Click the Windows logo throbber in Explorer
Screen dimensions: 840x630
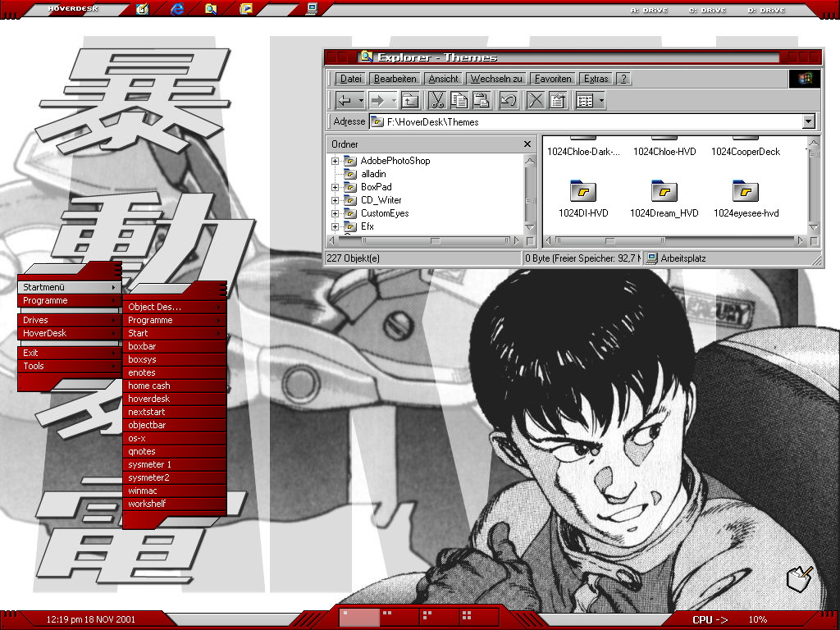(x=804, y=79)
